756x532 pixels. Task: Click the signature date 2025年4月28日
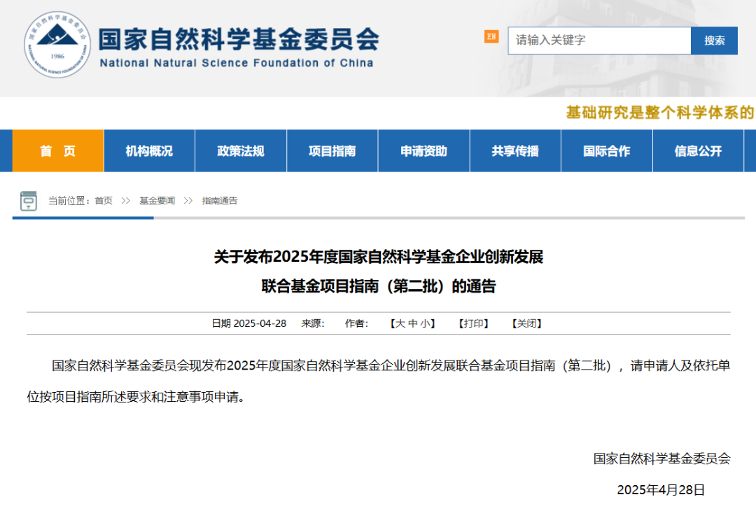(661, 490)
